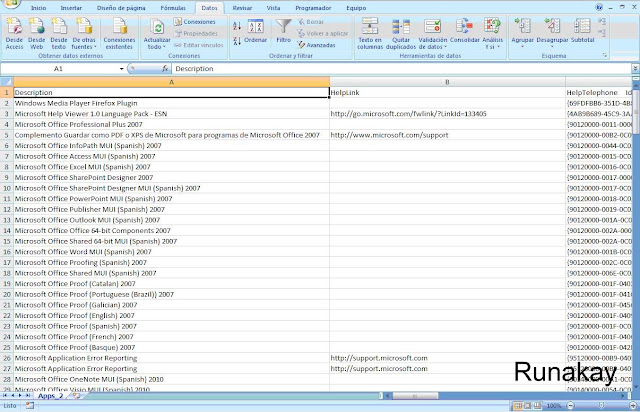Switch to Normal view in status bar
640x412 pixels.
(518, 405)
